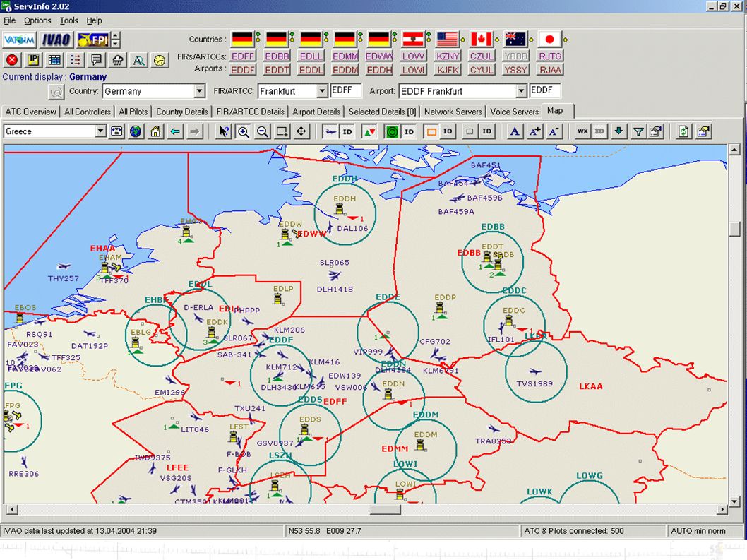The image size is (747, 560).
Task: Open the map filter funnel icon
Action: pos(638,131)
